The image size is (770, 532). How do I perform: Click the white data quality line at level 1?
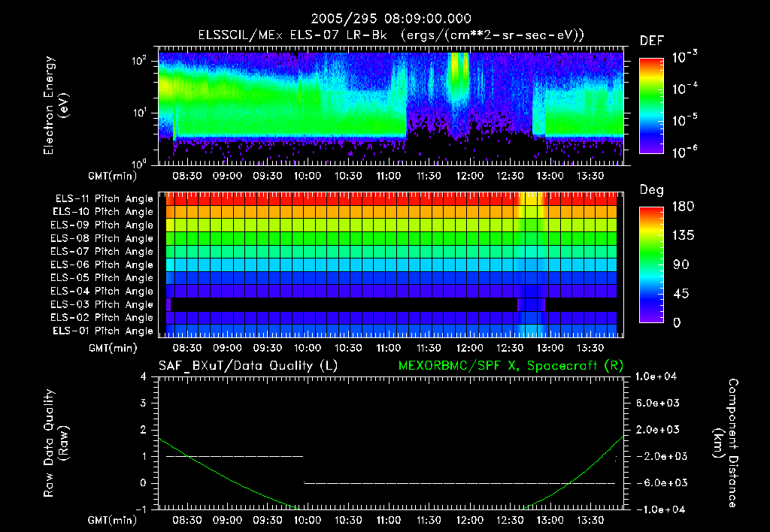pos(235,456)
